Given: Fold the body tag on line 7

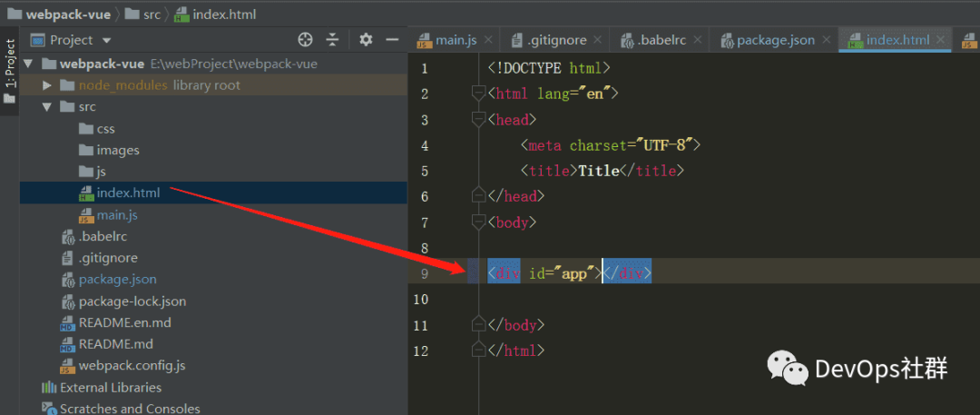Looking at the screenshot, I should (x=478, y=222).
